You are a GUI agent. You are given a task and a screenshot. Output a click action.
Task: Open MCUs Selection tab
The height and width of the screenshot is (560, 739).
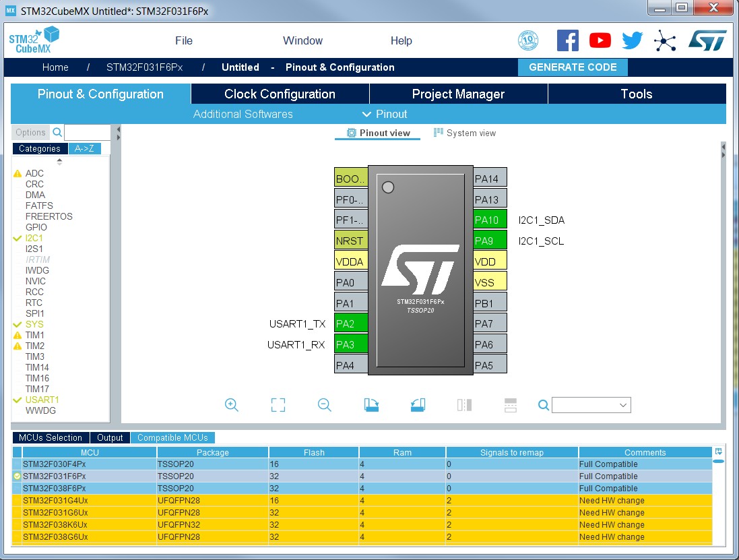(x=51, y=437)
